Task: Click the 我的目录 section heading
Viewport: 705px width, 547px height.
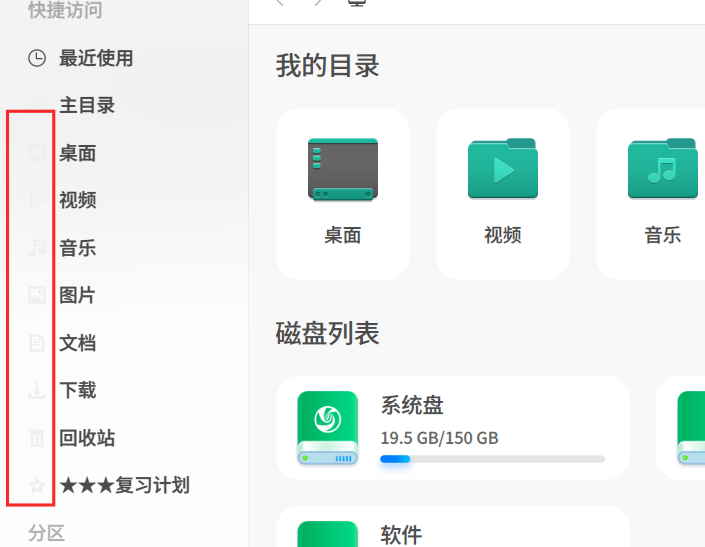Action: 327,66
